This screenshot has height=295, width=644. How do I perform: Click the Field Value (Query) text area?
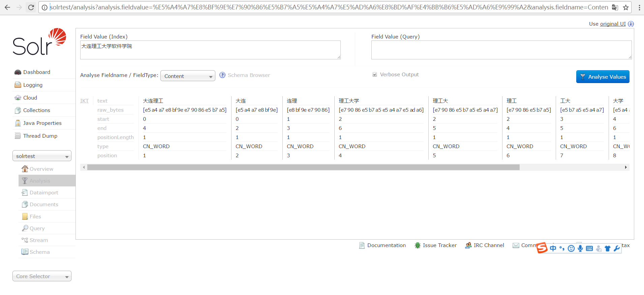pyautogui.click(x=501, y=50)
